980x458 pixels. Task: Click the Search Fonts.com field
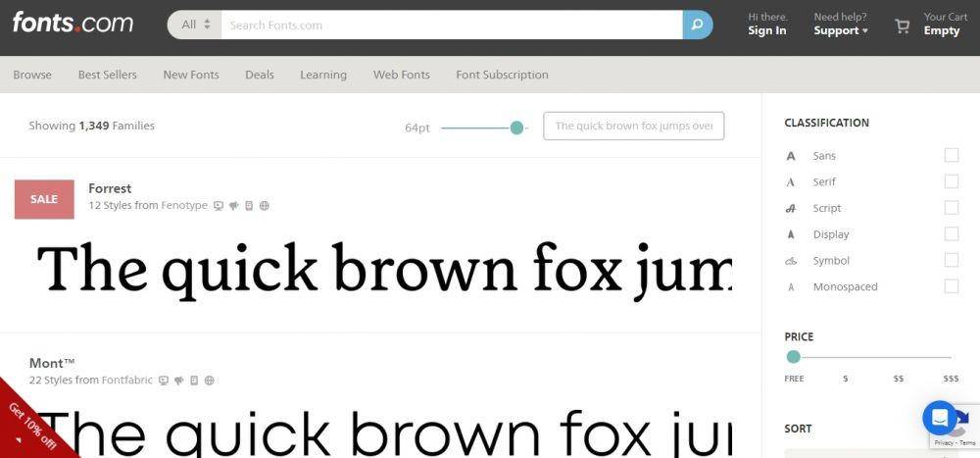(x=452, y=25)
